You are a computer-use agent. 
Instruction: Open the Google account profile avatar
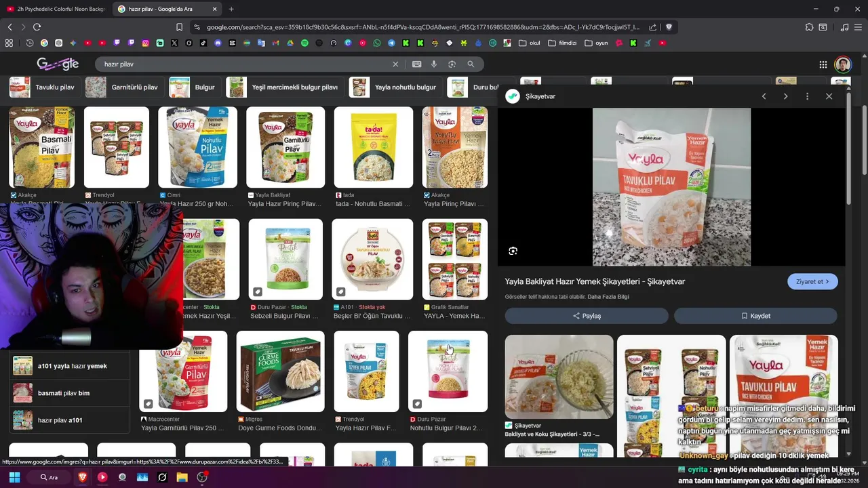click(842, 64)
